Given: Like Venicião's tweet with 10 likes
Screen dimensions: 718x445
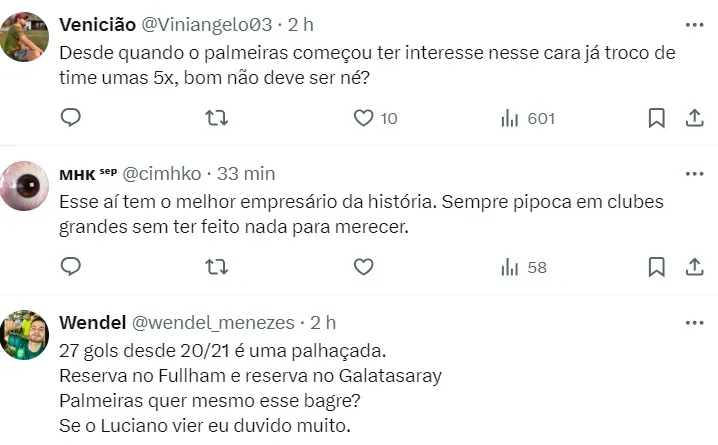Looking at the screenshot, I should click(x=364, y=118).
